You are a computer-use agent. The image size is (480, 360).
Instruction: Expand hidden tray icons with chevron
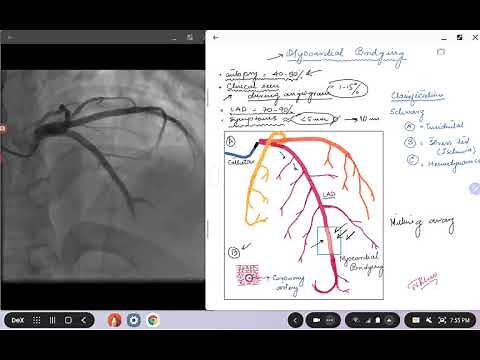(x=295, y=320)
